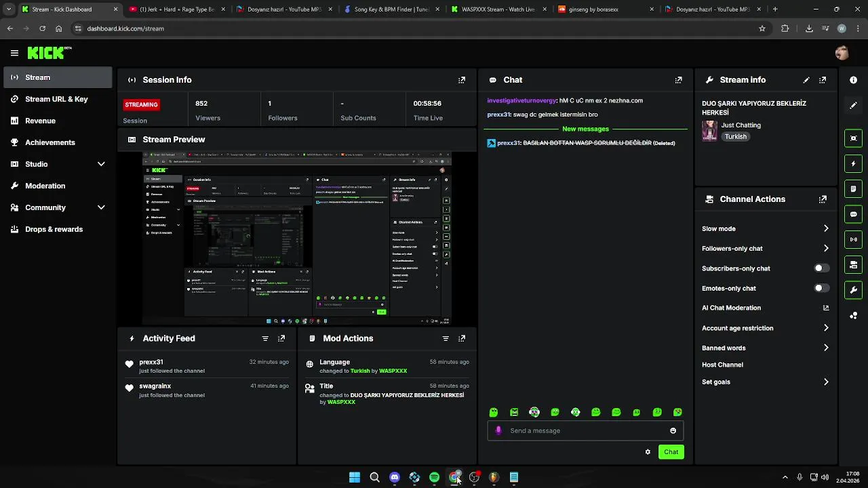Open Discord from the taskbar
The image size is (868, 488).
(395, 477)
